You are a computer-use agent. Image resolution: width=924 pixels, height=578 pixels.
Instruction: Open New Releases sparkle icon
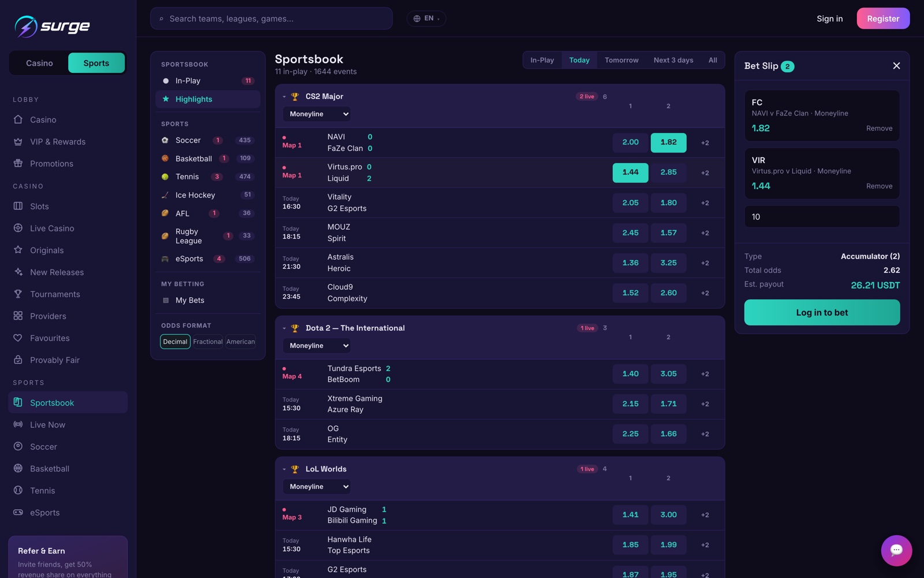coord(18,272)
